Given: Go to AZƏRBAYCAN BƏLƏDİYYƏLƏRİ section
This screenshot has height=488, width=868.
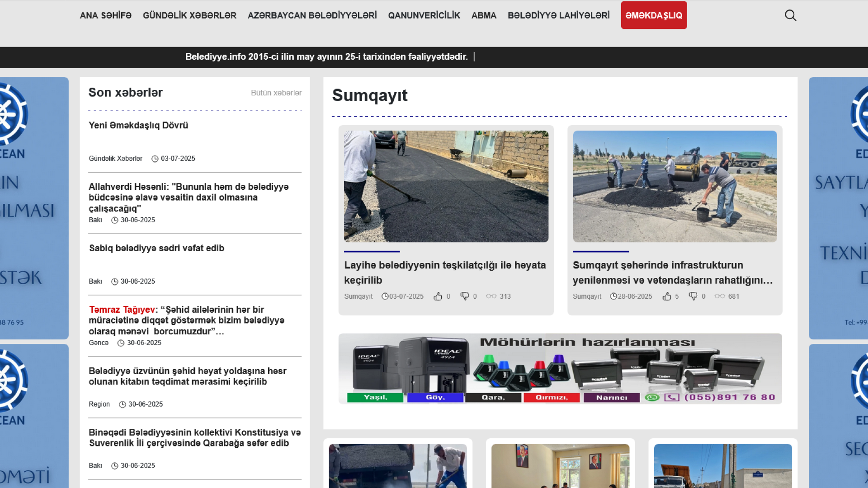Looking at the screenshot, I should (x=312, y=15).
